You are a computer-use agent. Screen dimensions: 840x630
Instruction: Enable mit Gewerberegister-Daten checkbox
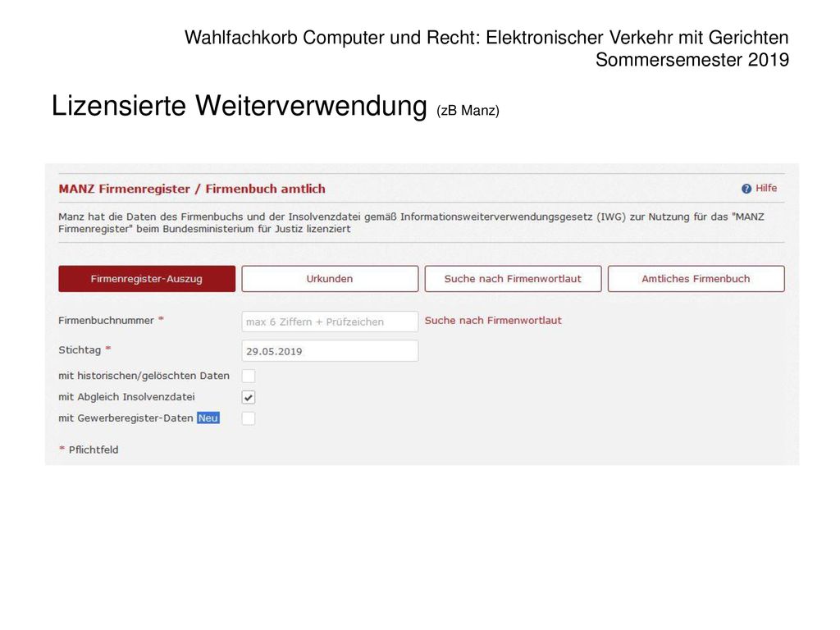click(x=249, y=418)
